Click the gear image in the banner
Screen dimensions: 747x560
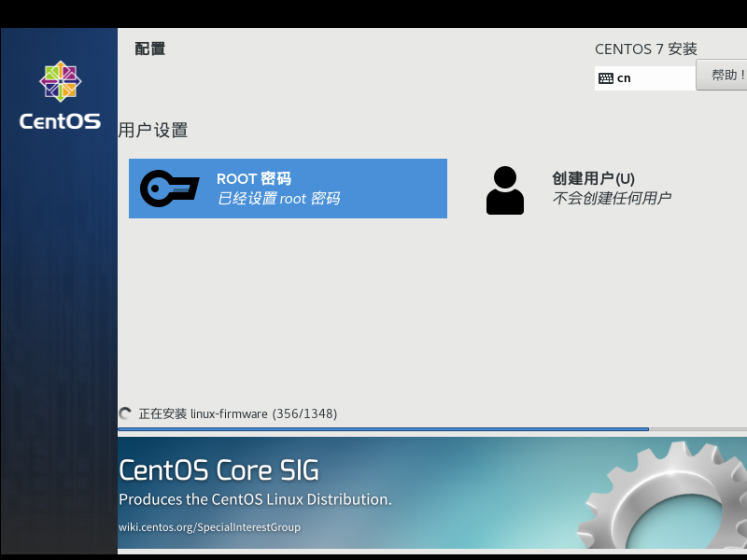(662, 496)
